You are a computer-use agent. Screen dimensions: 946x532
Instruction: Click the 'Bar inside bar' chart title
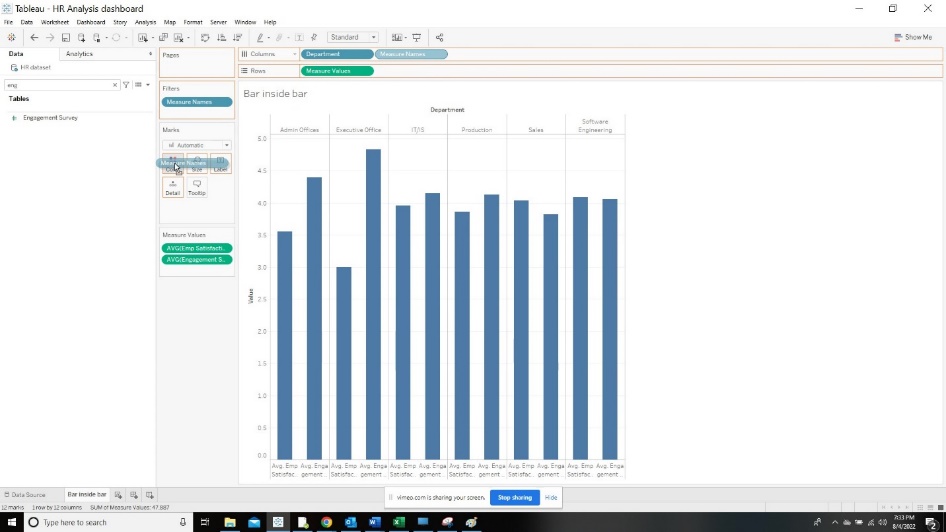click(x=275, y=93)
